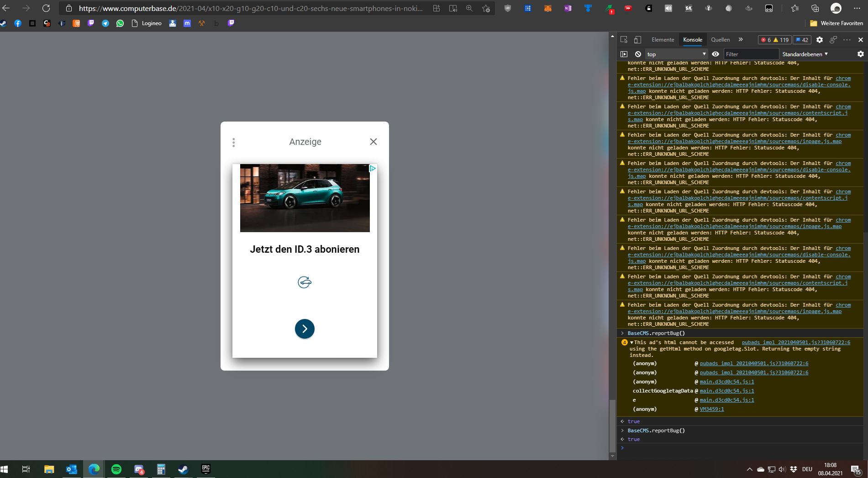Viewport: 868px width, 478px height.
Task: Click the errors and warnings counter
Action: pyautogui.click(x=775, y=40)
